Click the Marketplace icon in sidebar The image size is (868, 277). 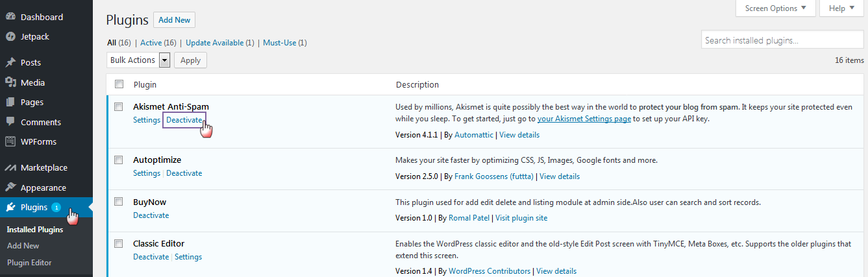coord(10,168)
